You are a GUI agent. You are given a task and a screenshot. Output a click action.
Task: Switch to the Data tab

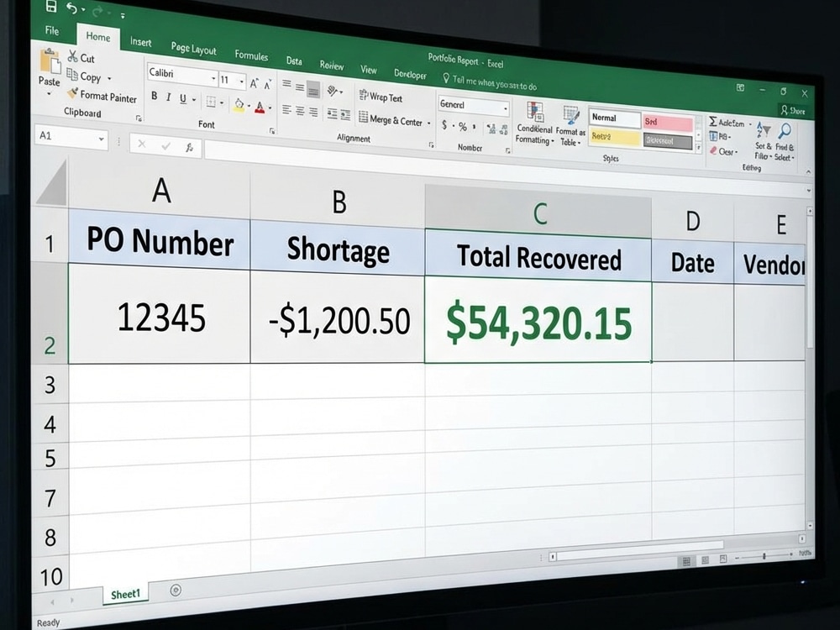coord(293,61)
